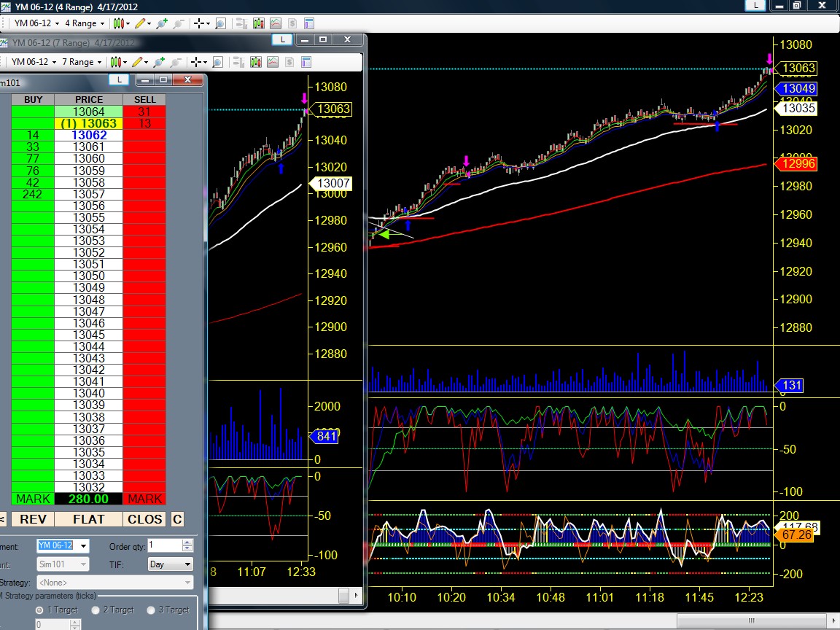Click buy cell showing 242 at 13057
The height and width of the screenshot is (630, 840).
[33, 194]
